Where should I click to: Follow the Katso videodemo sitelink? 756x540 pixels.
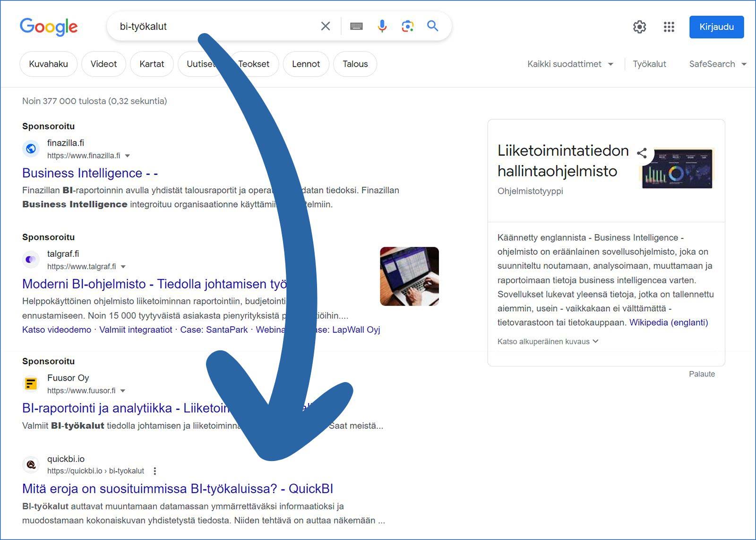(57, 330)
